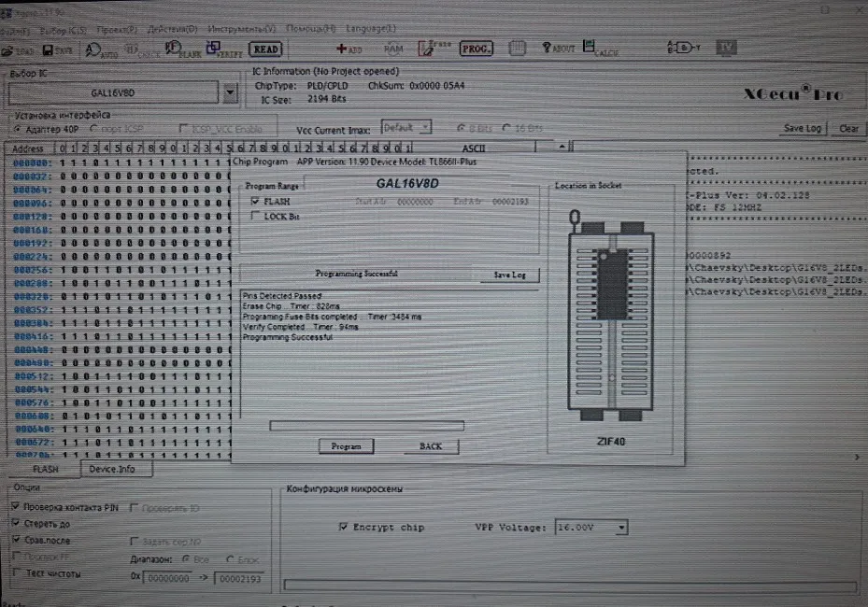Select the порт ICSP radio button
The image size is (868, 607).
coord(93,129)
